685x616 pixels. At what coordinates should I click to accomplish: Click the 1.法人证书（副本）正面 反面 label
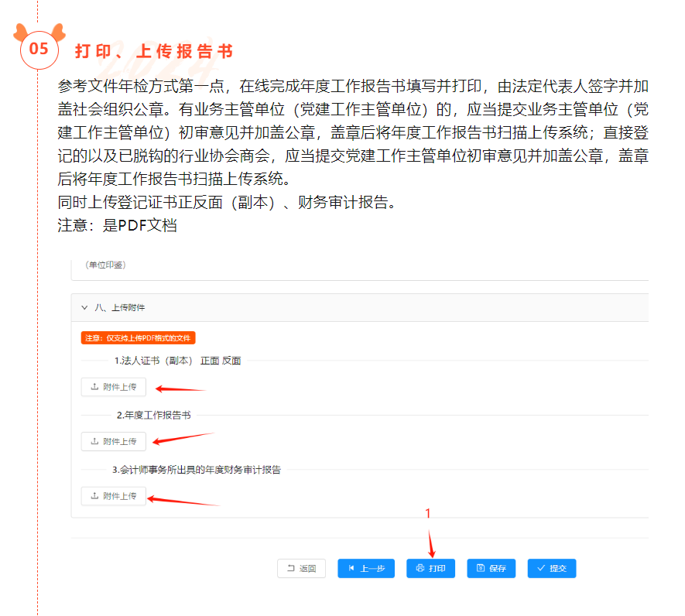click(177, 360)
